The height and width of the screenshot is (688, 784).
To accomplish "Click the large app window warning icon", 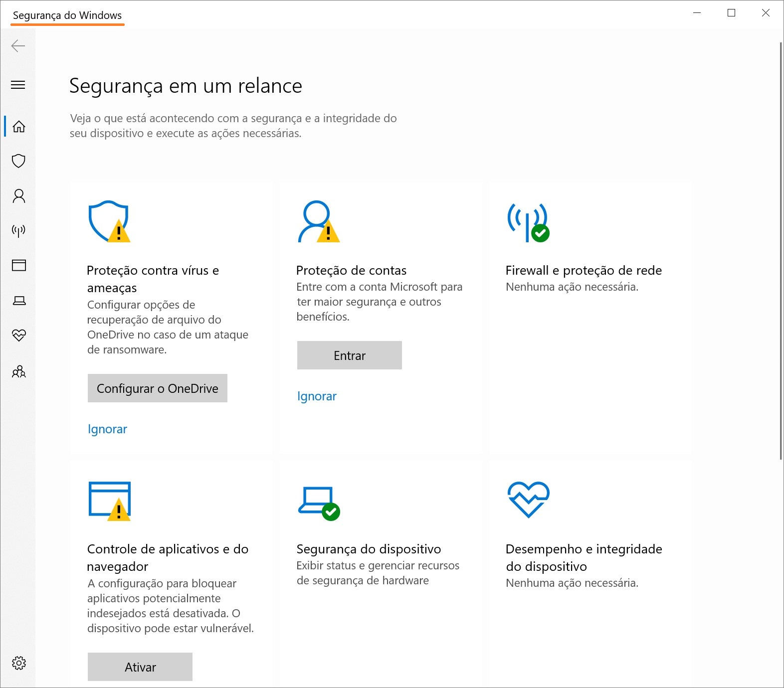I will pyautogui.click(x=109, y=501).
